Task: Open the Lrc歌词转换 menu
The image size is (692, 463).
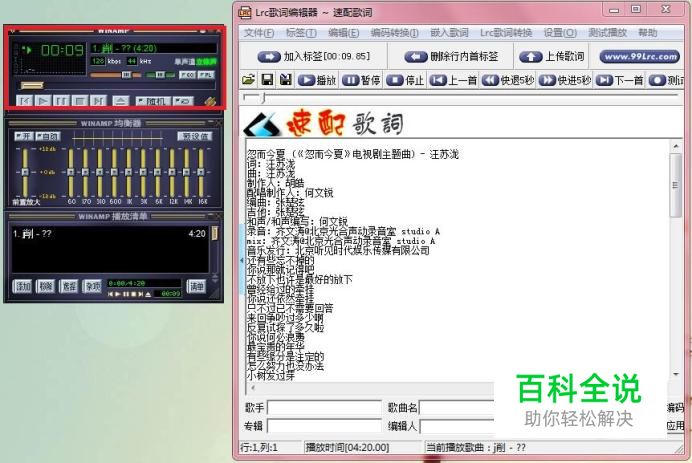Action: [506, 33]
